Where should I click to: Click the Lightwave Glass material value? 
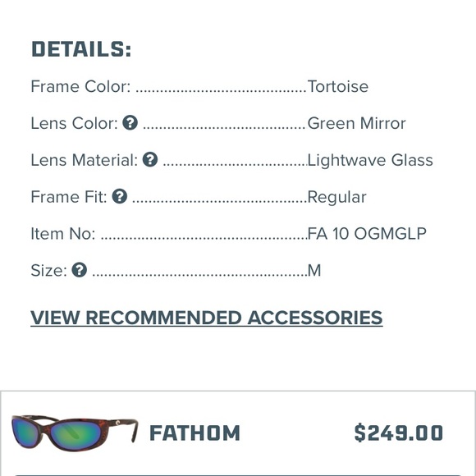tap(370, 160)
